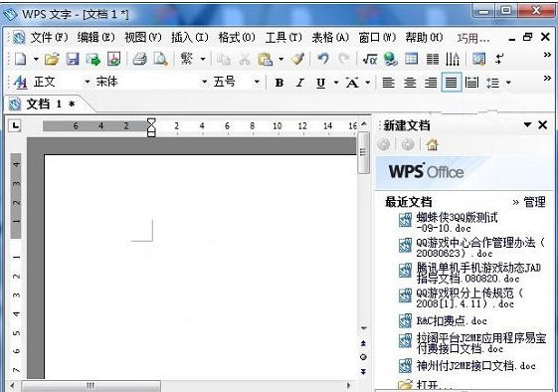558x392 pixels.
Task: Open the 工具(T) menu
Action: pyautogui.click(x=283, y=37)
